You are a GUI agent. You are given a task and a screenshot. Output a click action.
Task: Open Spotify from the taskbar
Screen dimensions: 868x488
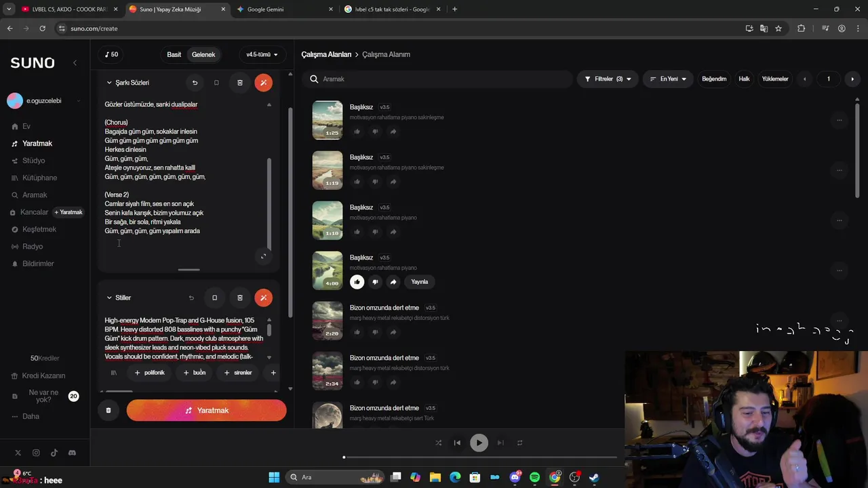[534, 477]
